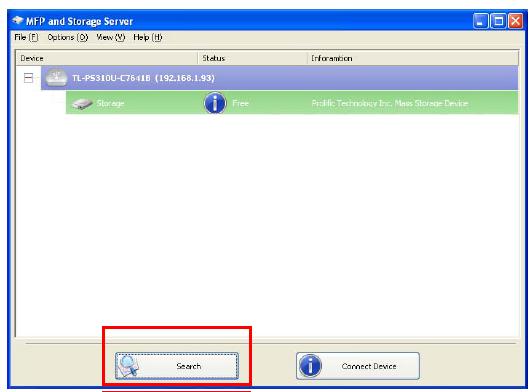Click the Search button
This screenshot has height=392, width=529.
[177, 366]
